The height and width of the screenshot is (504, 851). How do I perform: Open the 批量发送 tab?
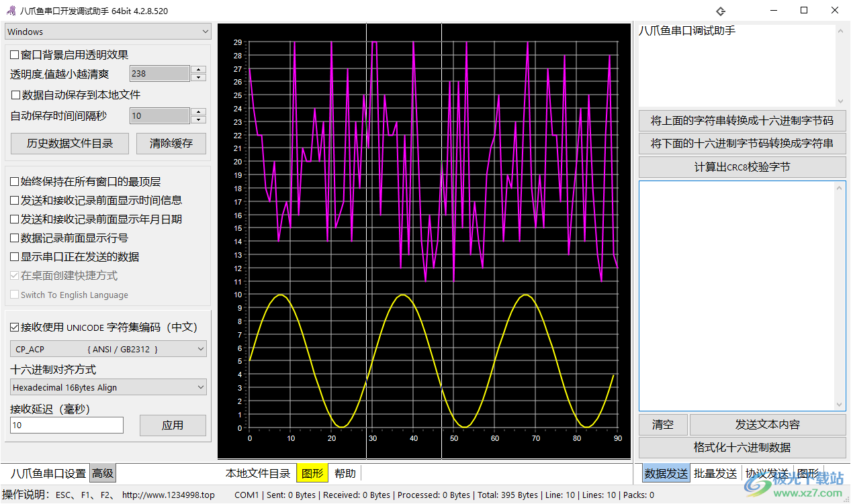coord(715,474)
